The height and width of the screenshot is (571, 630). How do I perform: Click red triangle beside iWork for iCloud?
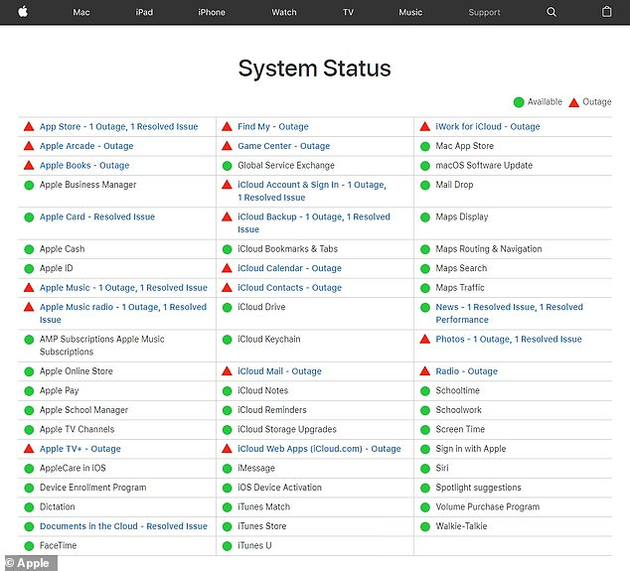tap(425, 127)
